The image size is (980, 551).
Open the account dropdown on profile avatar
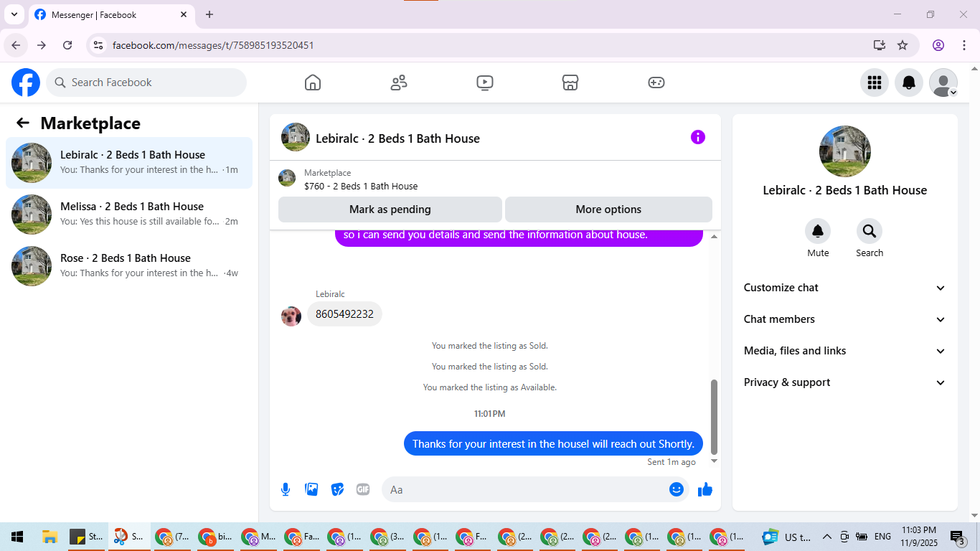click(x=943, y=83)
